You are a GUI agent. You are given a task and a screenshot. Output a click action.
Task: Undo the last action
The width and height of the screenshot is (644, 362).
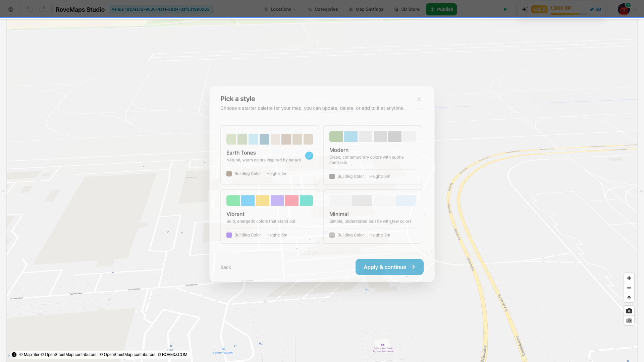pyautogui.click(x=30, y=9)
